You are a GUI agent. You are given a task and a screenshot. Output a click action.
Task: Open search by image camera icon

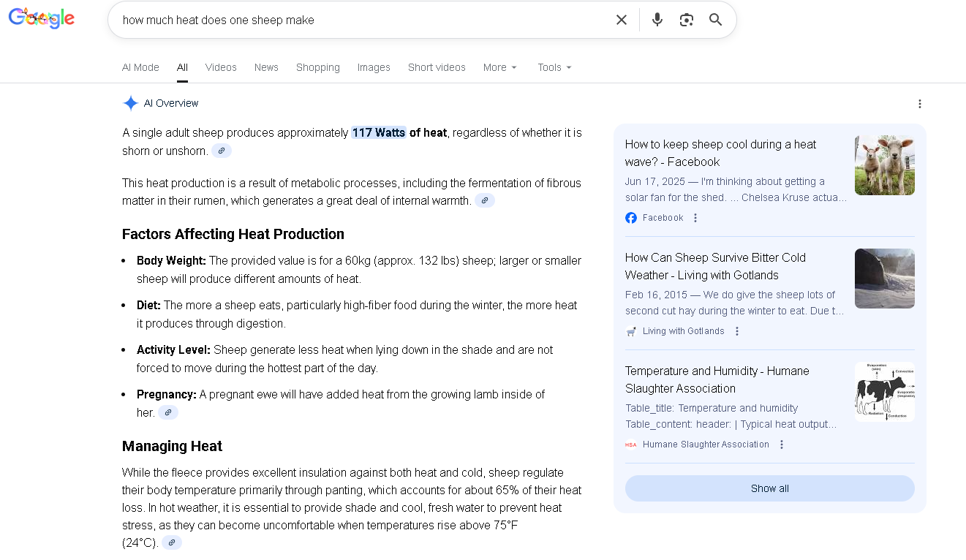[x=686, y=20]
